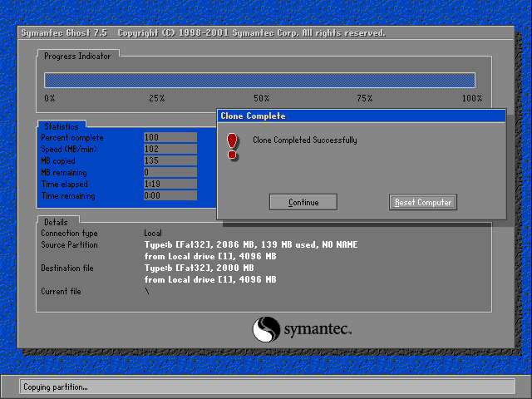Click the 'Speed (MB/min)' label
Viewport: 532px width, 399px height.
tap(69, 150)
